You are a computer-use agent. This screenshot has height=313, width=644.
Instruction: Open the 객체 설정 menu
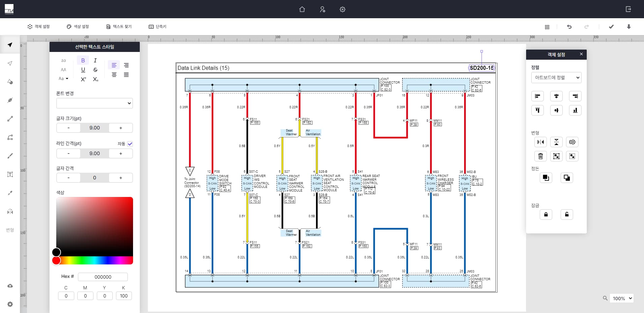pyautogui.click(x=38, y=27)
